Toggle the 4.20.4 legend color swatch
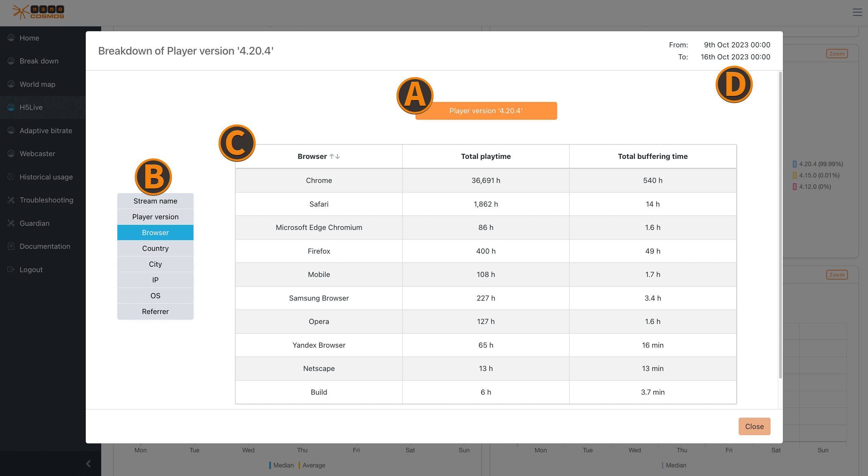Viewport: 868px width, 476px height. (795, 164)
